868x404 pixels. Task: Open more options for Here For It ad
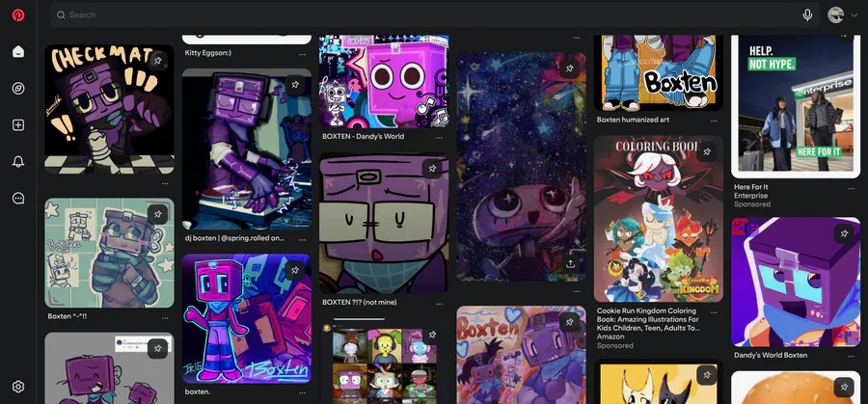point(852,189)
